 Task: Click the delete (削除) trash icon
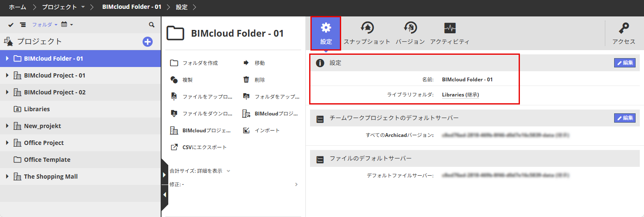pyautogui.click(x=246, y=80)
